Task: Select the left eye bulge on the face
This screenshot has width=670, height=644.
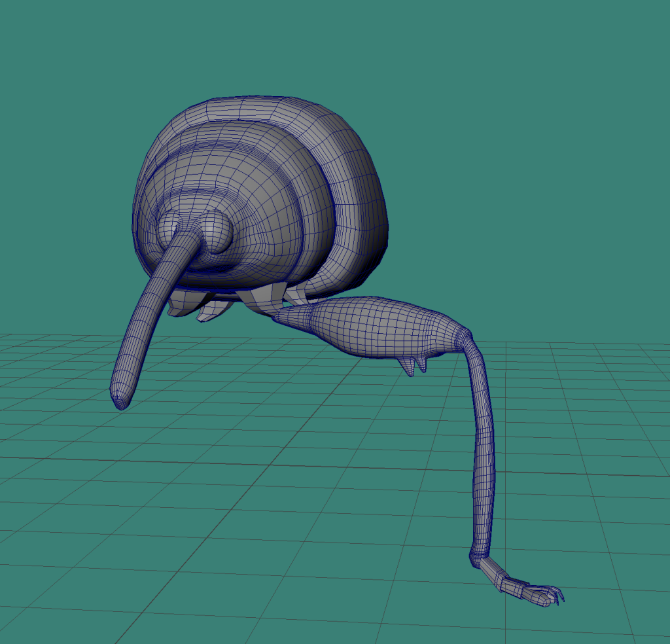Action: click(169, 224)
